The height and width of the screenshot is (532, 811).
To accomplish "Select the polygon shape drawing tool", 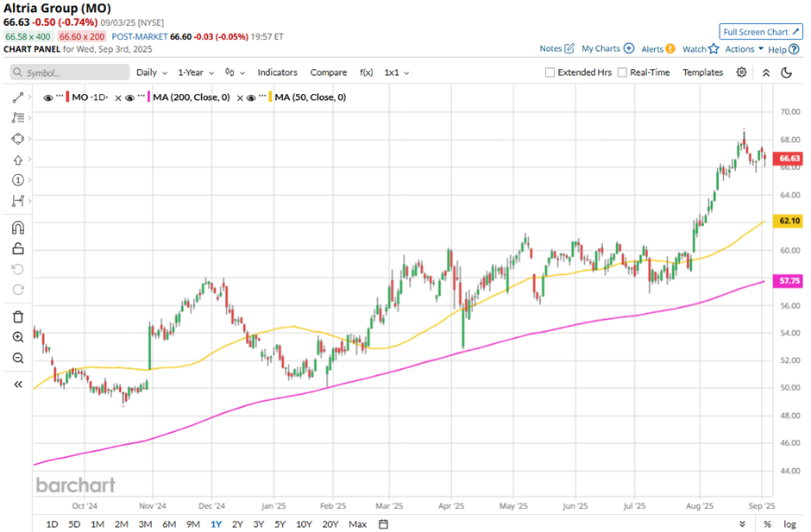I will [17, 139].
